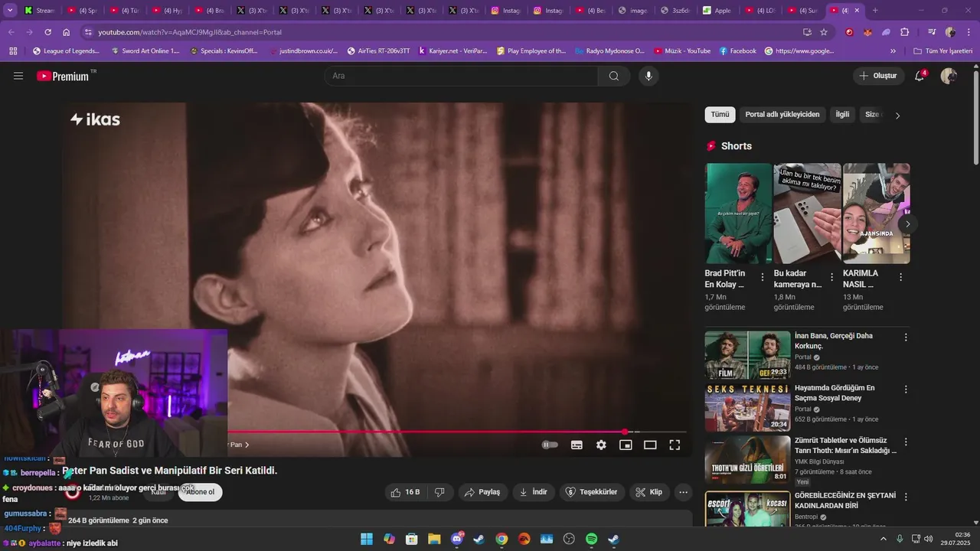Show hidden system tray icons

[x=883, y=539]
